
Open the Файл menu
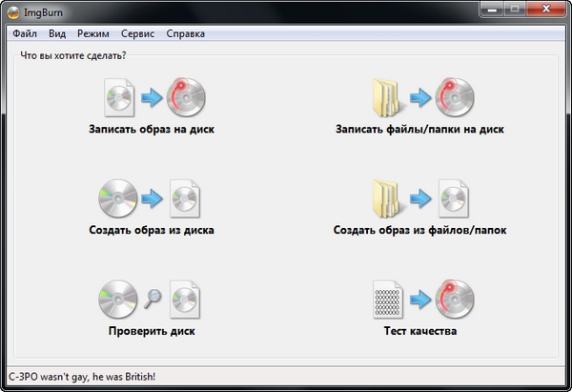pos(25,33)
